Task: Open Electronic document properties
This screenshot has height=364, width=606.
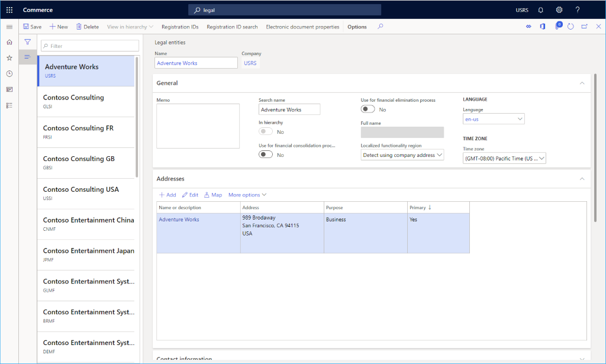Action: (302, 27)
